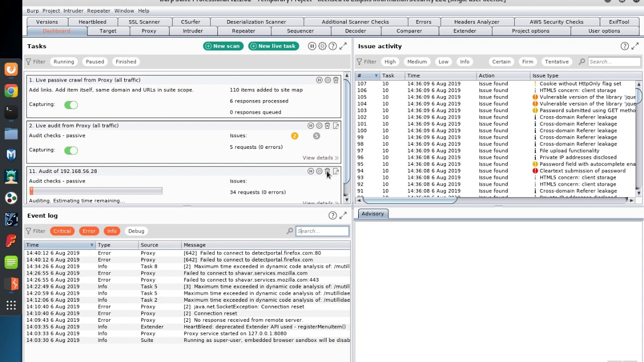This screenshot has width=644, height=362.
Task: Focus the Issue activity search field
Action: [x=614, y=62]
